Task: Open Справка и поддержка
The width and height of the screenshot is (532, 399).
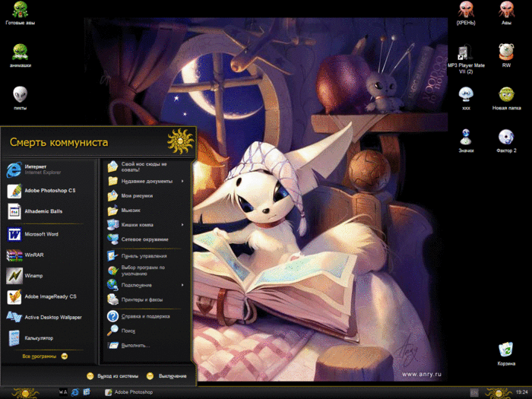Action: pos(147,316)
